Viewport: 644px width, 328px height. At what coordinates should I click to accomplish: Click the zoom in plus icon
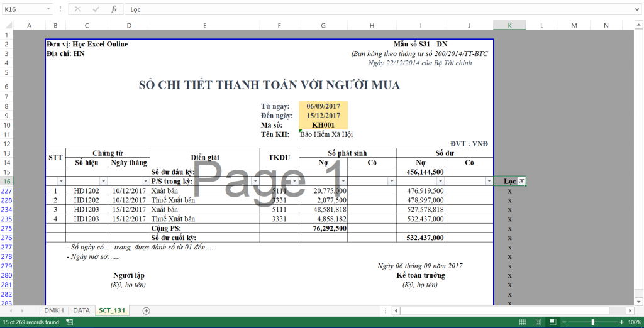point(621,322)
